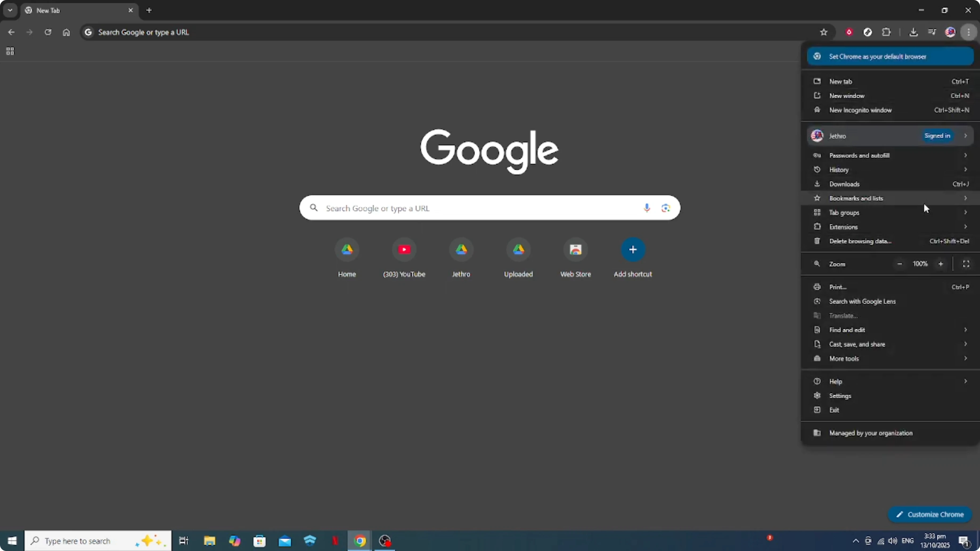Viewport: 980px width, 551px height.
Task: Start voice search with microphone icon
Action: point(647,208)
